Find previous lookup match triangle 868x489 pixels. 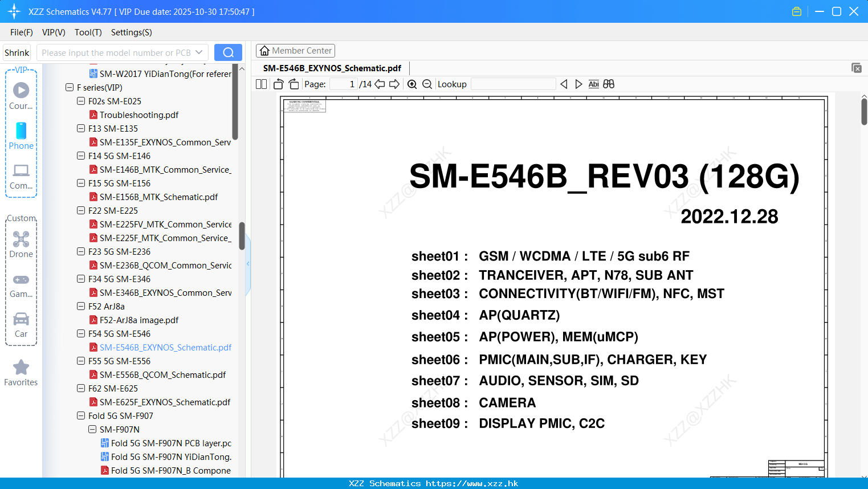coord(564,84)
